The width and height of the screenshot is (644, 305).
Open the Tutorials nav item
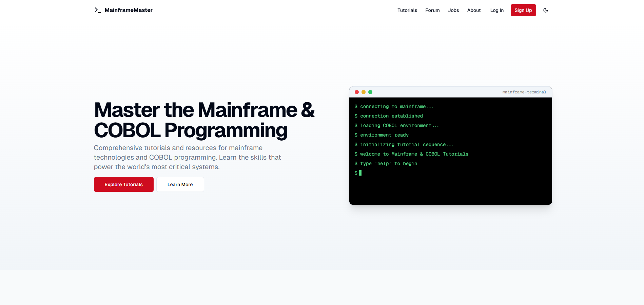coord(407,10)
